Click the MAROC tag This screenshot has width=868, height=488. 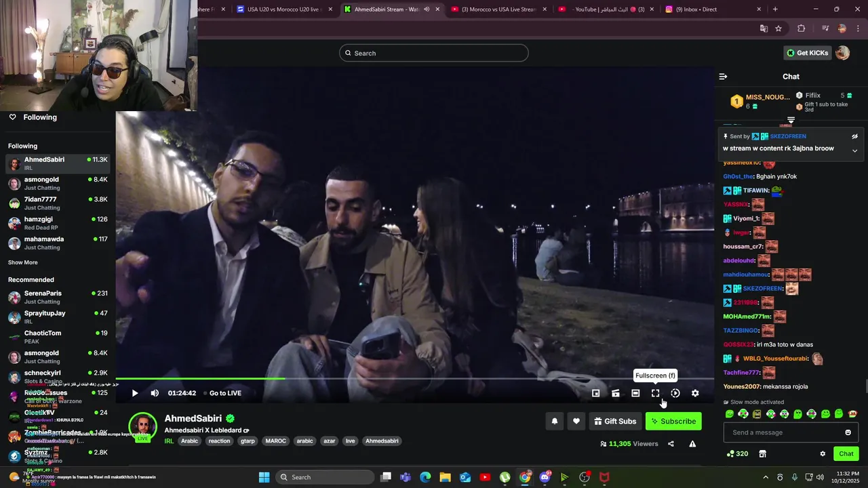(275, 441)
